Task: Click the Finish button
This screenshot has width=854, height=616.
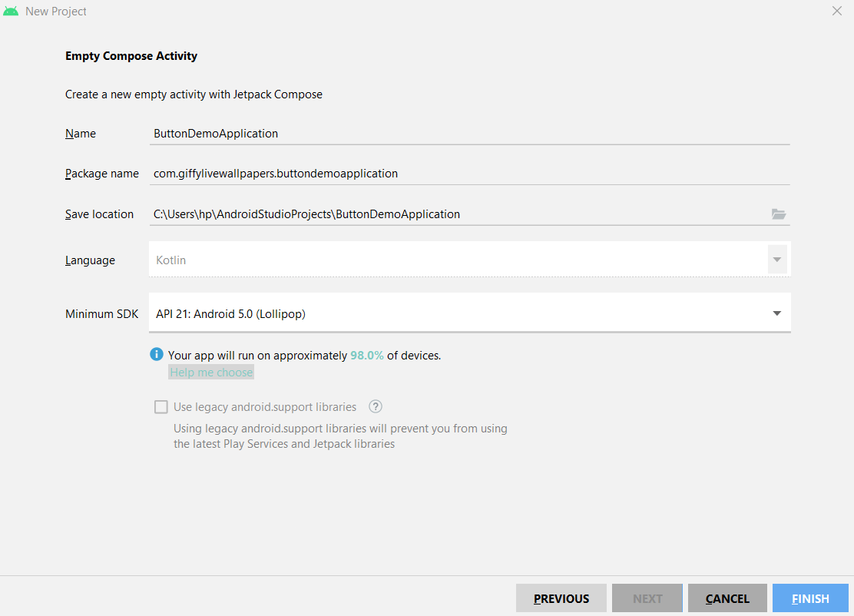Action: [x=810, y=598]
